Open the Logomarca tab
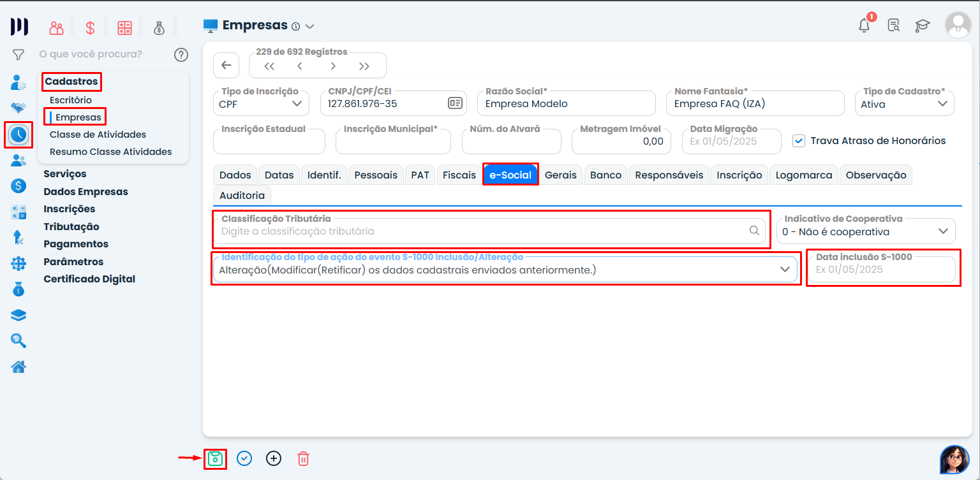The height and width of the screenshot is (480, 980). click(x=804, y=175)
